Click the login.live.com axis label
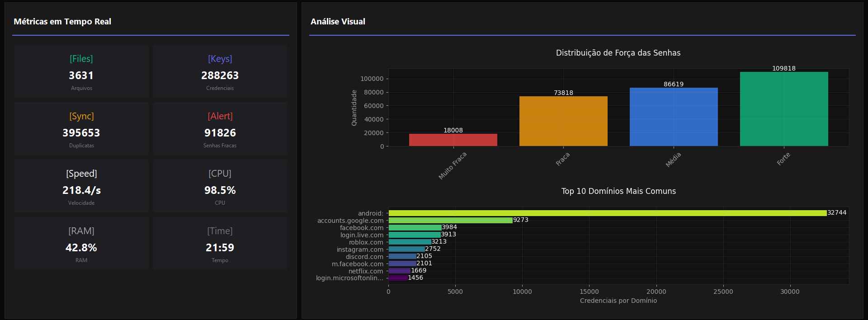The image size is (868, 320). coord(362,235)
